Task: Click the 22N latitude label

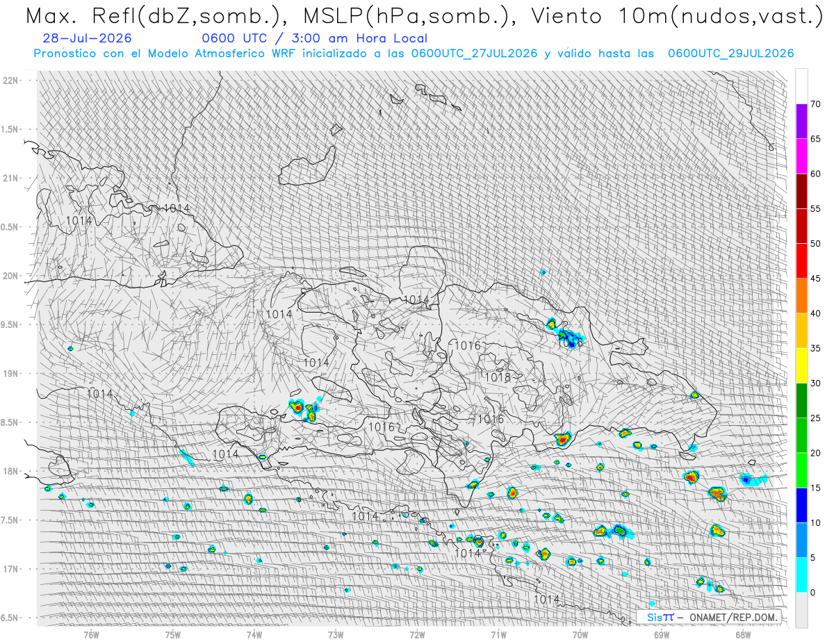Action: point(10,81)
